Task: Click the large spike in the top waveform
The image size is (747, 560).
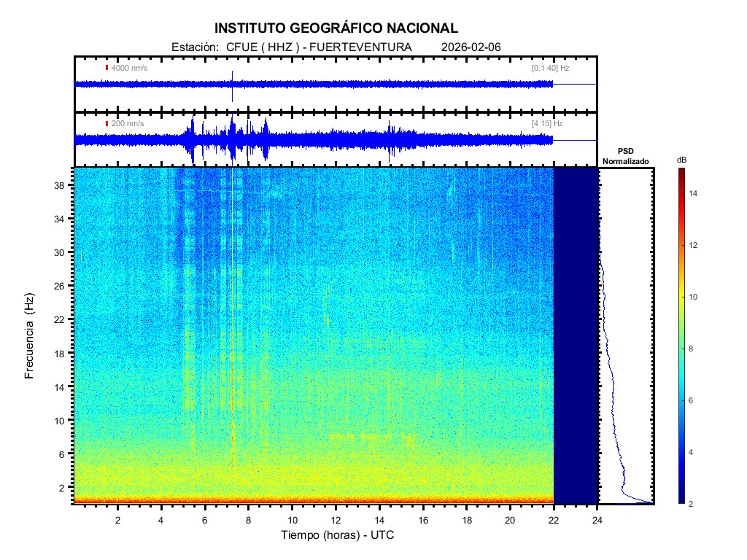Action: pos(232,82)
